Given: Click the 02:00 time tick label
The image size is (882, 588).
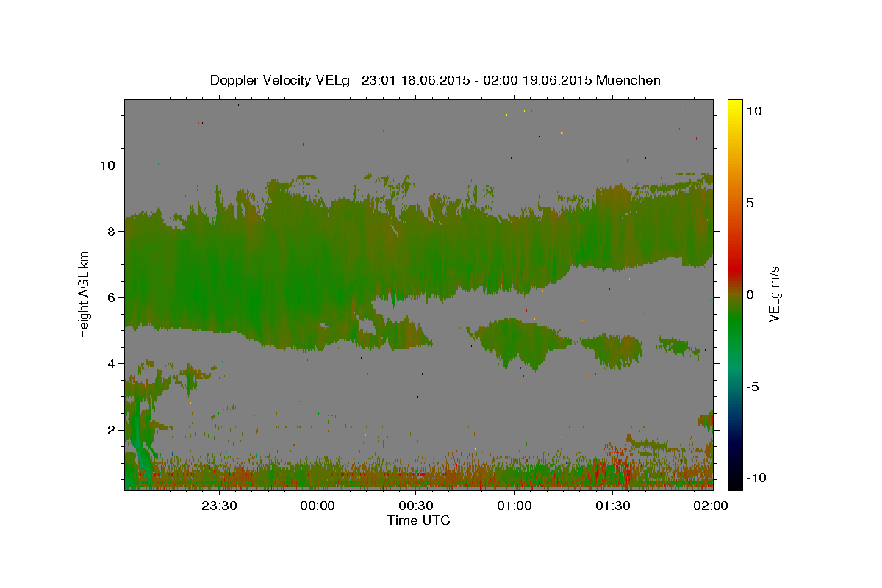Looking at the screenshot, I should [711, 506].
